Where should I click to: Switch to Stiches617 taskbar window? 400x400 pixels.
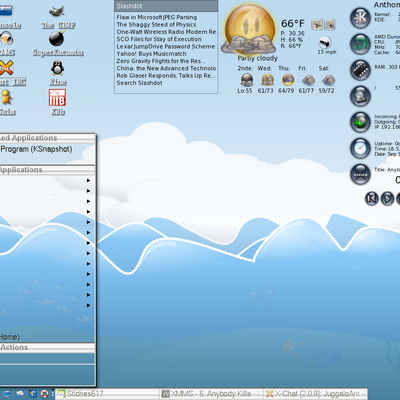point(107,394)
